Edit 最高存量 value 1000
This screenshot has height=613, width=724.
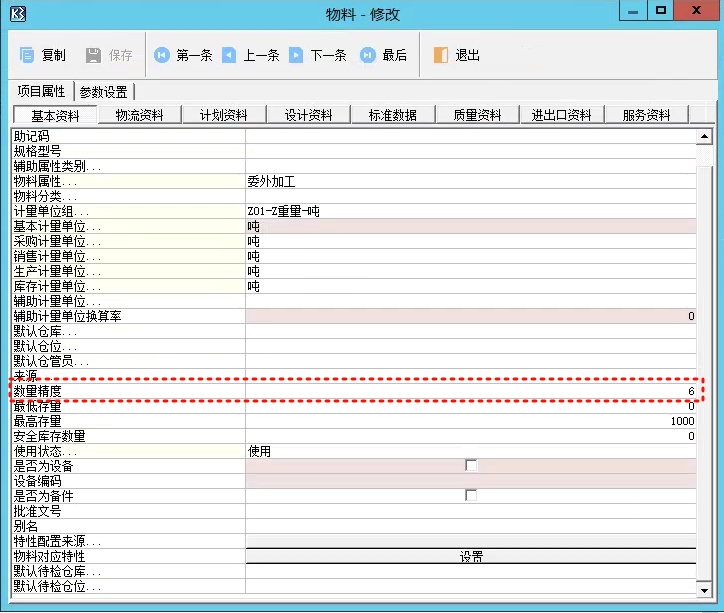click(471, 421)
